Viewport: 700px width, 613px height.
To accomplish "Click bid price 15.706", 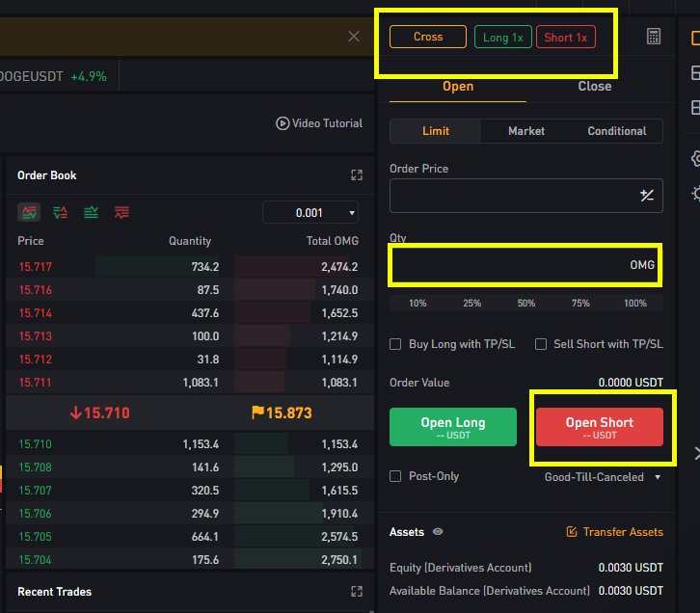I will coord(36,514).
